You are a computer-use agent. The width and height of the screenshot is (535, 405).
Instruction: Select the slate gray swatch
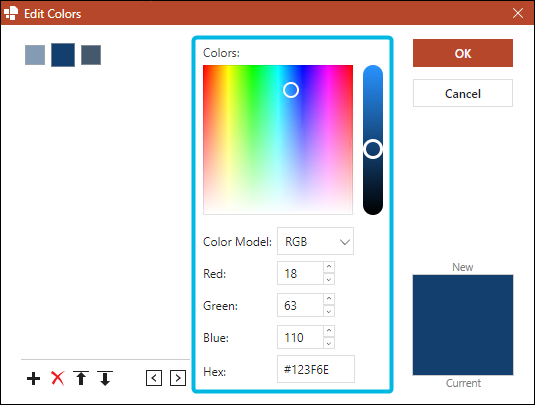[x=91, y=55]
